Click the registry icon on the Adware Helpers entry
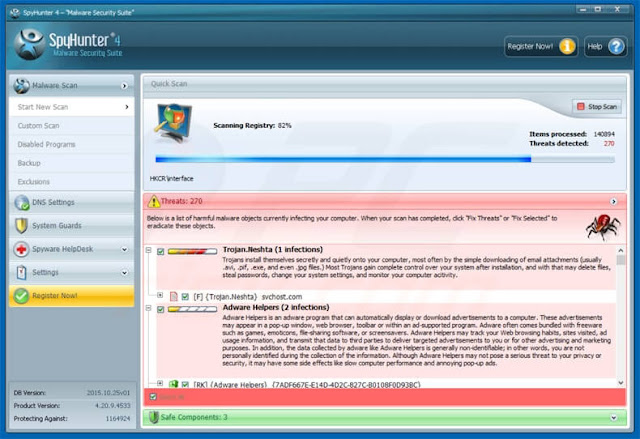640x439 pixels. [173, 384]
